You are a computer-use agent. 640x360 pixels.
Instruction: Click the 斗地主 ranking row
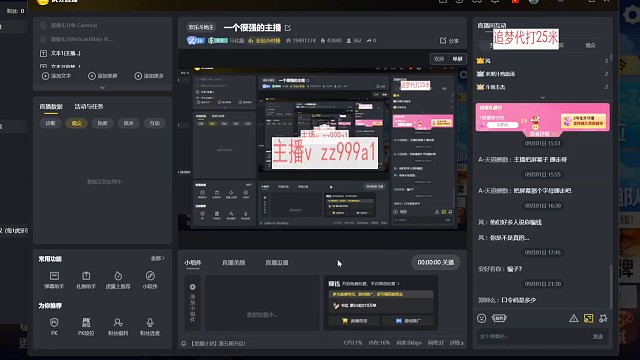[542, 87]
